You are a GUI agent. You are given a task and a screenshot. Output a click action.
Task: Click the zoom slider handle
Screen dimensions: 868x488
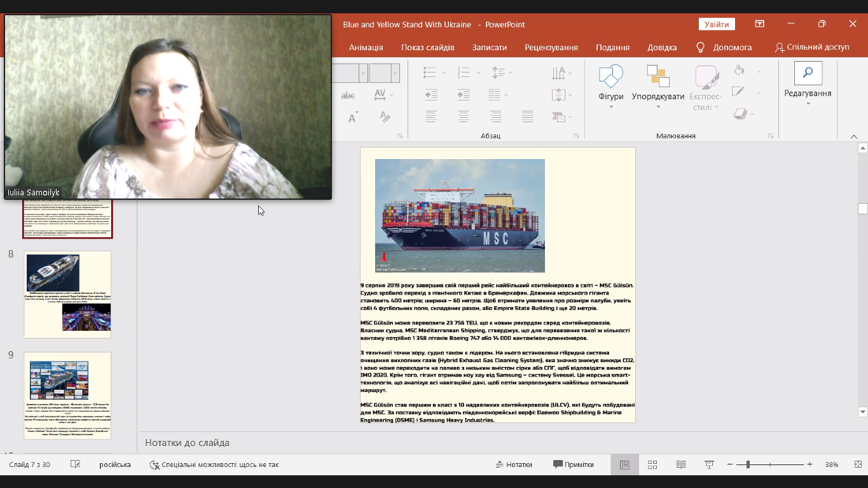(x=748, y=465)
